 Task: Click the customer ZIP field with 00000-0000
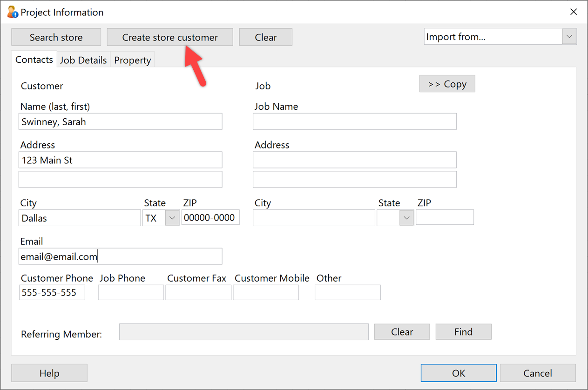coord(210,217)
